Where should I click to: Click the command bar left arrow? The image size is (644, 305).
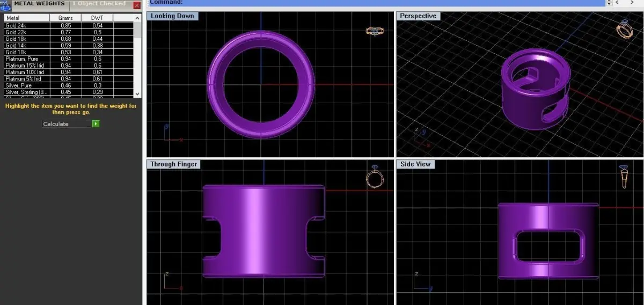click(x=618, y=3)
